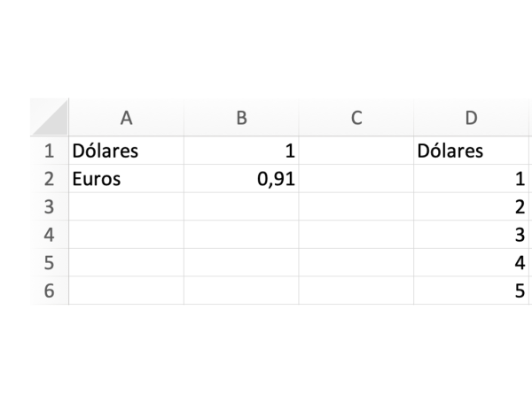
Task: Select row 6 header
Action: 49,291
